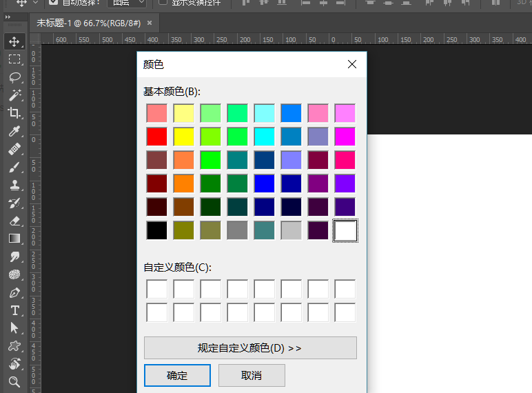Enable the show transform controls (显示变换控件) checkbox
This screenshot has width=532, height=393.
(x=163, y=2)
